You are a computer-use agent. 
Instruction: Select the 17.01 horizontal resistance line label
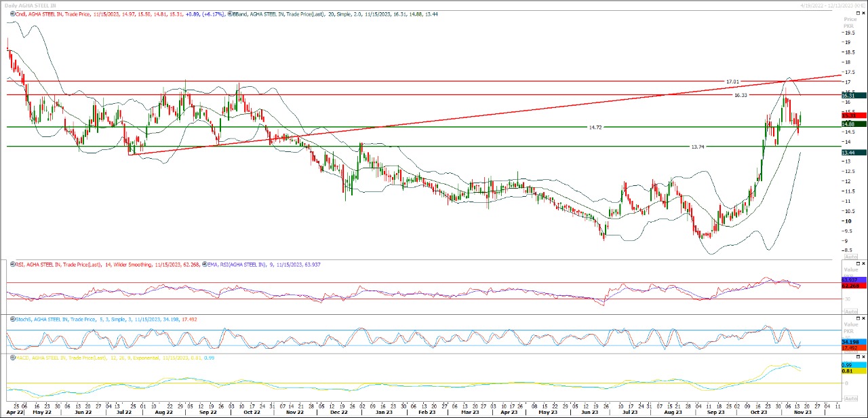pos(732,81)
